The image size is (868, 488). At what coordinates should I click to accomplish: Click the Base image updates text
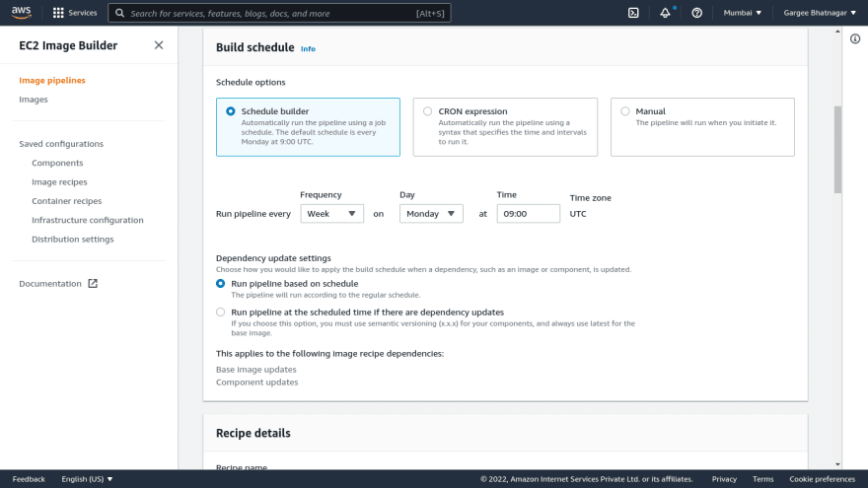(255, 370)
